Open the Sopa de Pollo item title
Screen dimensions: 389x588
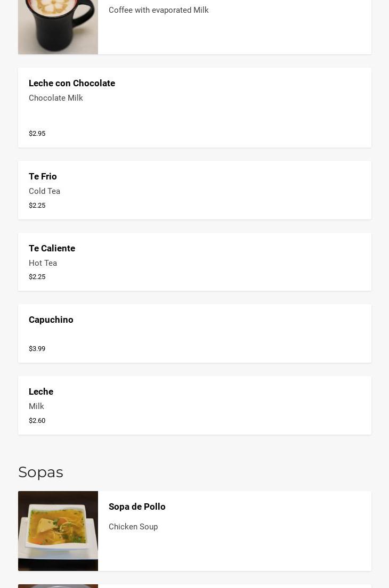(137, 507)
